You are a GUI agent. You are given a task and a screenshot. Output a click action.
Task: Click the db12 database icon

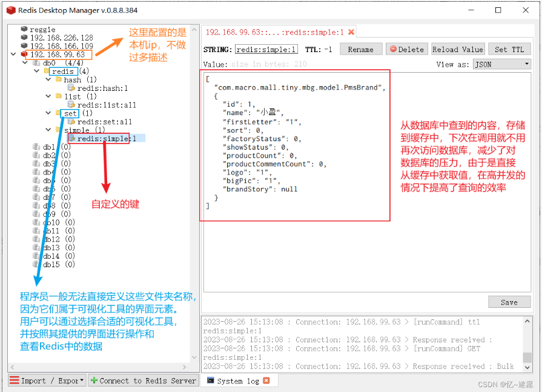pyautogui.click(x=36, y=239)
